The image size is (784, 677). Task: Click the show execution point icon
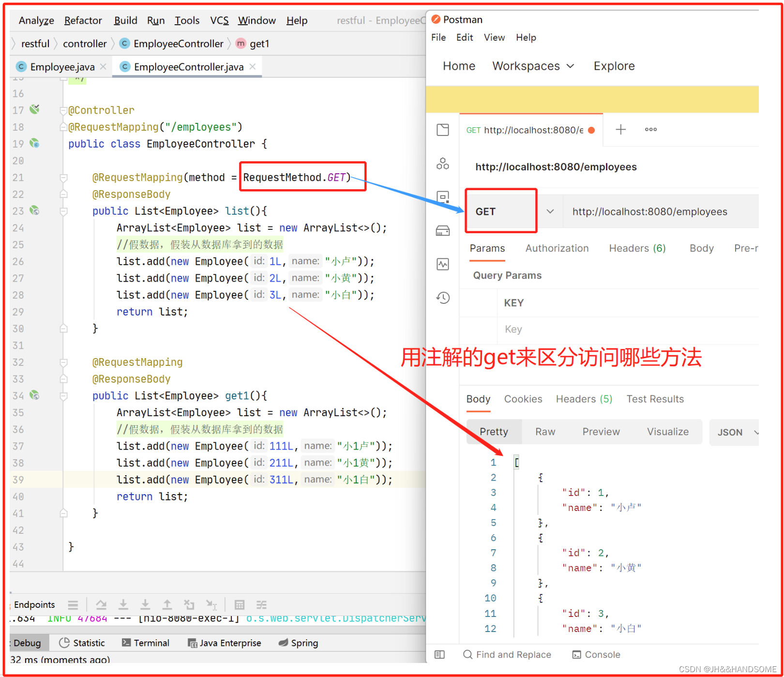pyautogui.click(x=101, y=605)
